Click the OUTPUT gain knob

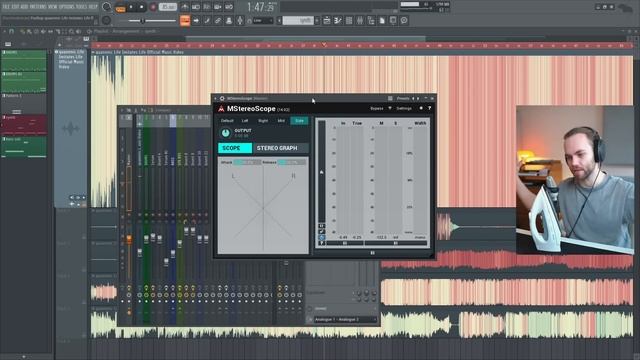tap(225, 133)
